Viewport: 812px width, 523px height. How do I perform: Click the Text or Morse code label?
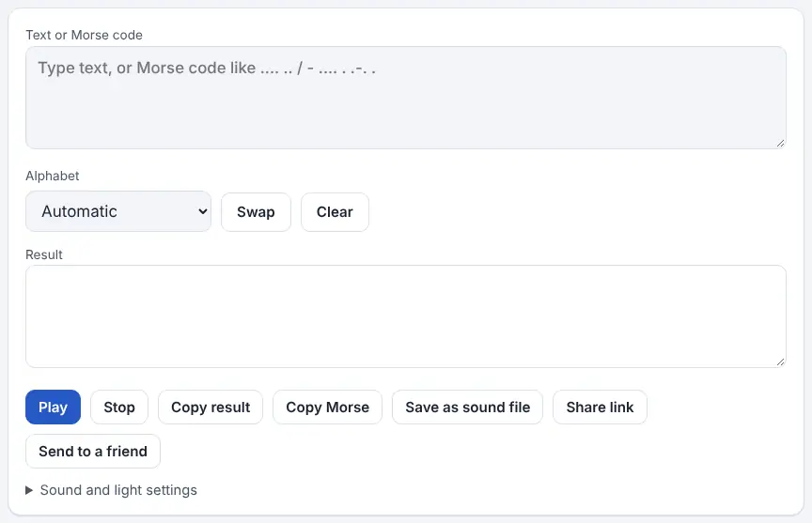84,35
